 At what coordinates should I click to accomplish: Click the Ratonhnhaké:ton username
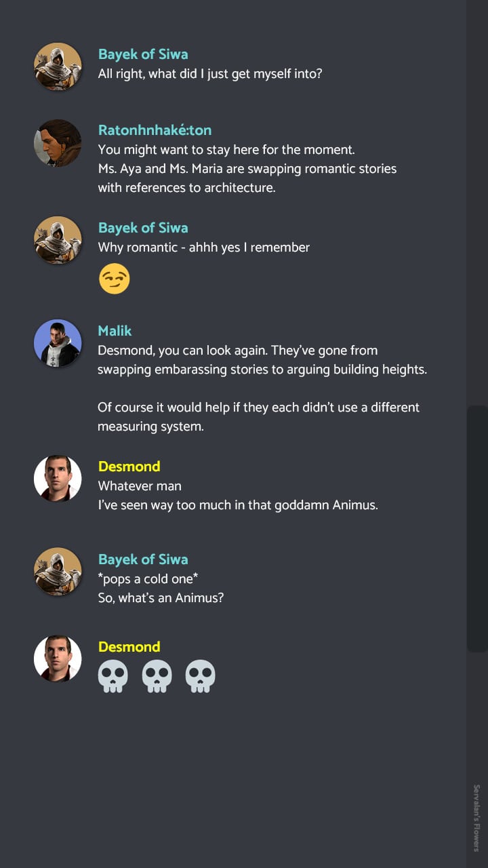pos(155,130)
